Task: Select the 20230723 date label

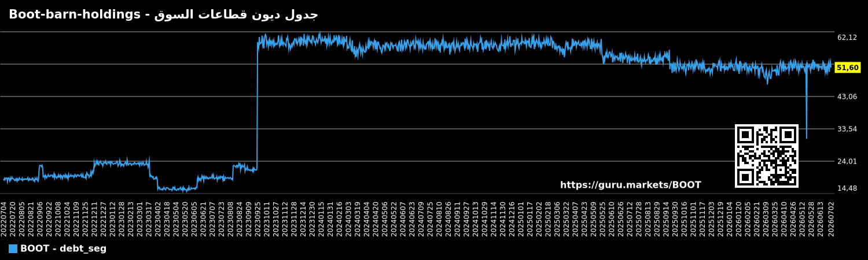Action: (222, 218)
